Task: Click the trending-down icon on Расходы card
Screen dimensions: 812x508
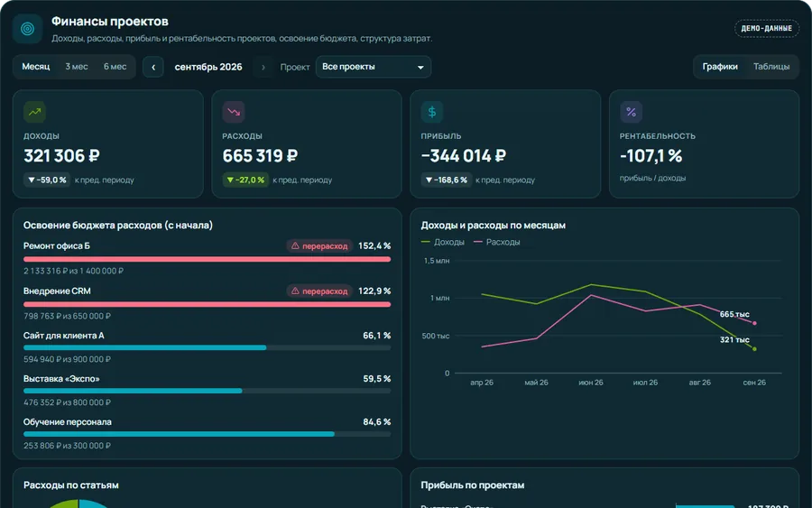Action: [x=234, y=112]
